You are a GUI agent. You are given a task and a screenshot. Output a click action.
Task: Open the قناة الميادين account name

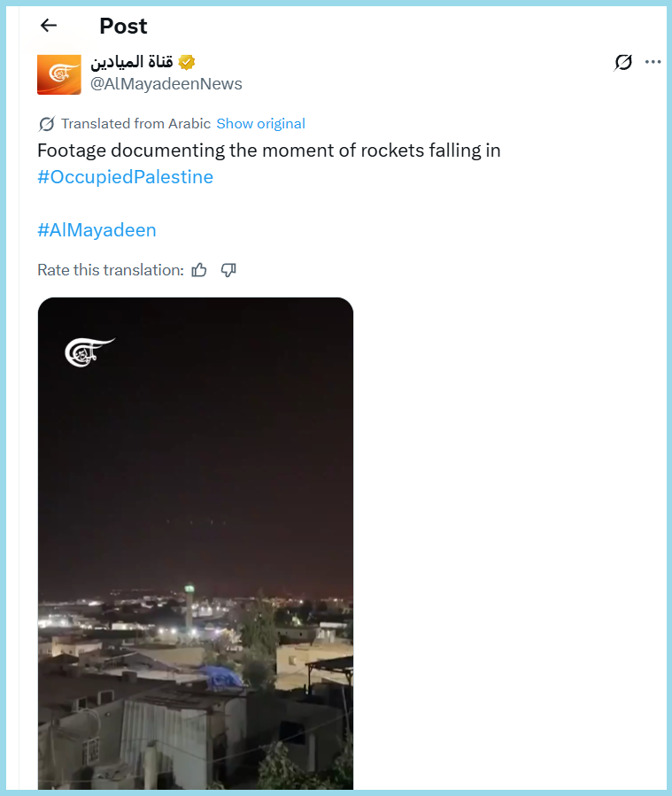pyautogui.click(x=131, y=62)
